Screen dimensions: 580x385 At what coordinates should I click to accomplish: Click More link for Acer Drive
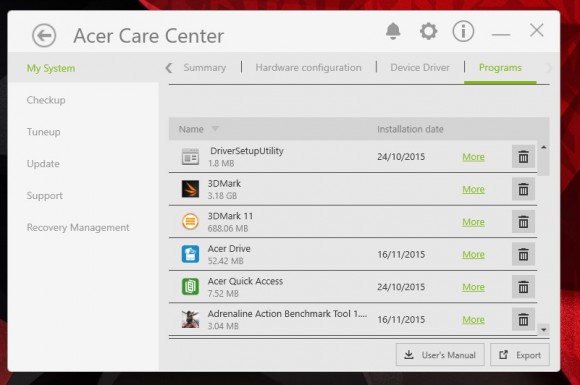click(x=473, y=254)
